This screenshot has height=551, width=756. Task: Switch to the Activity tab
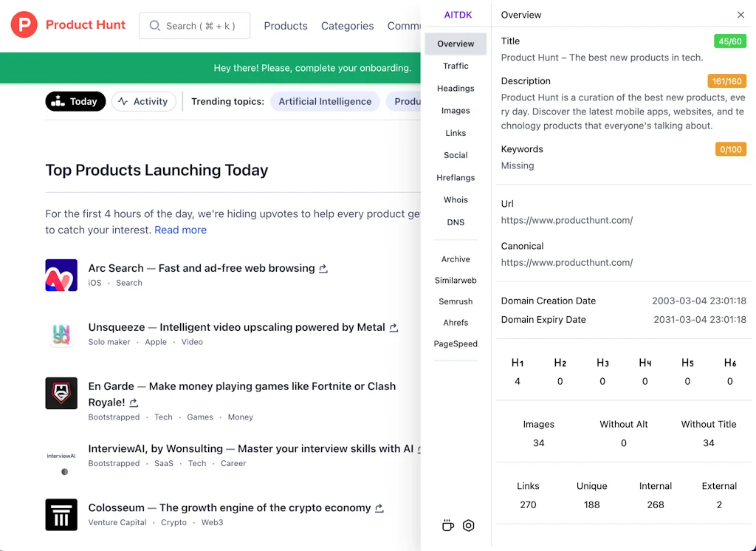coord(143,101)
